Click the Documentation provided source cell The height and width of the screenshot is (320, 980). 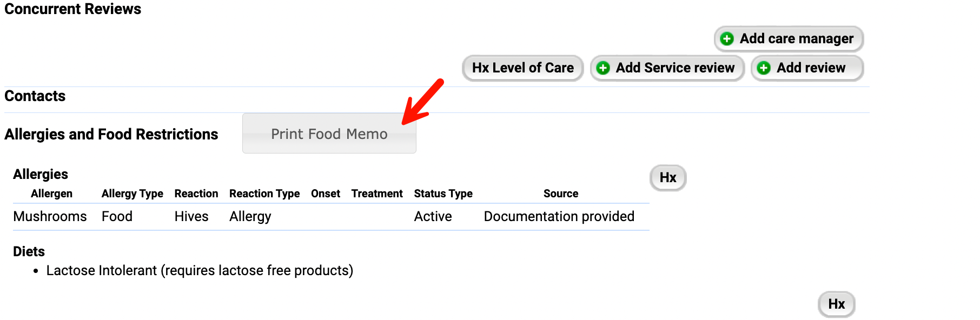(559, 217)
